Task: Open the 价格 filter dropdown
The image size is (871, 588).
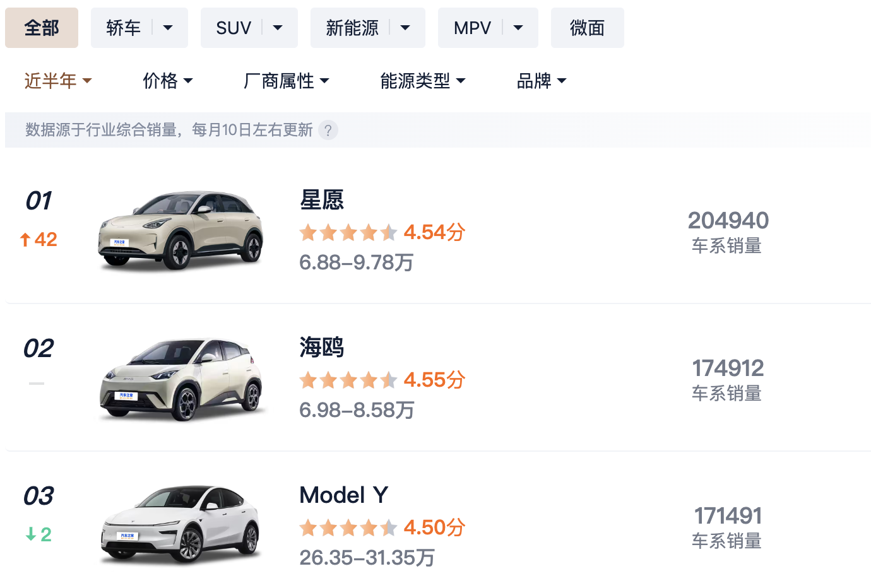Action: 168,81
